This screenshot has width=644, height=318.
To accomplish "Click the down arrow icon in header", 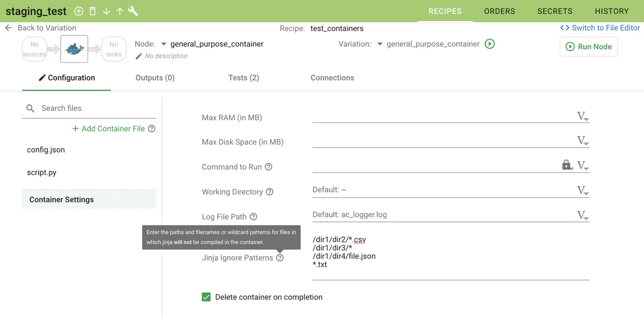I will pyautogui.click(x=106, y=11).
